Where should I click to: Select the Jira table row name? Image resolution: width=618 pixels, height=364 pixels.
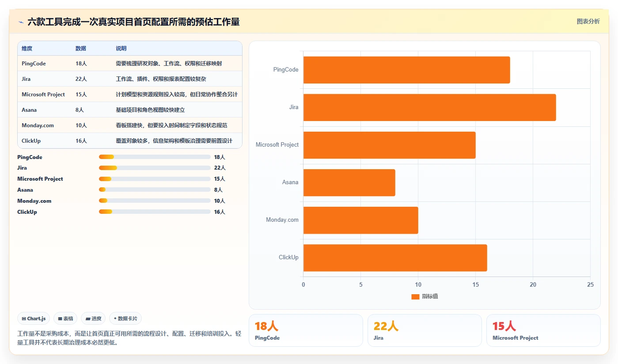26,79
